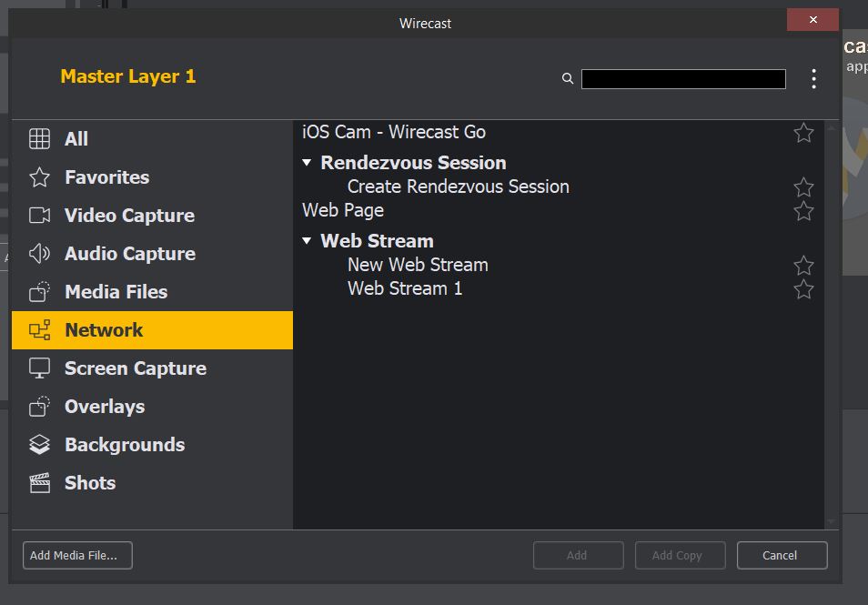Select Web Stream 1 item
The width and height of the screenshot is (868, 605).
[x=405, y=288]
